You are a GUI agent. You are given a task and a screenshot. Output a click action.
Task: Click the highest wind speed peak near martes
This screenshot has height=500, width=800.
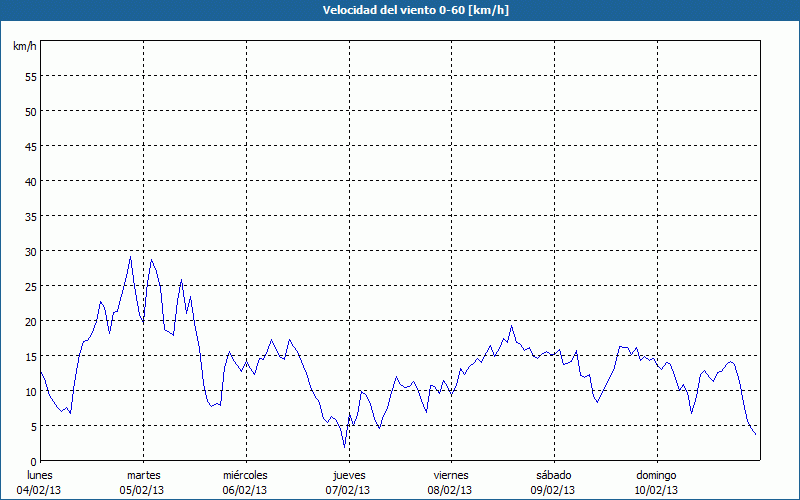(x=130, y=257)
